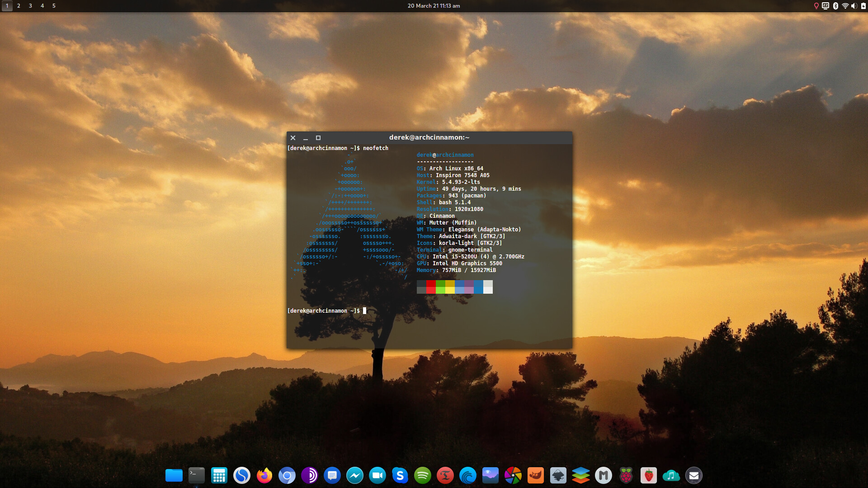Open the volume control
Screen dimensions: 868x488
pos(854,6)
